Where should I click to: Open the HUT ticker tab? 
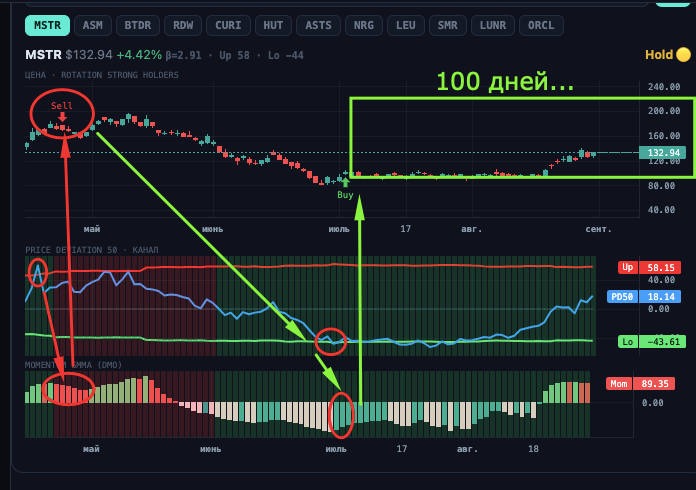tap(273, 25)
